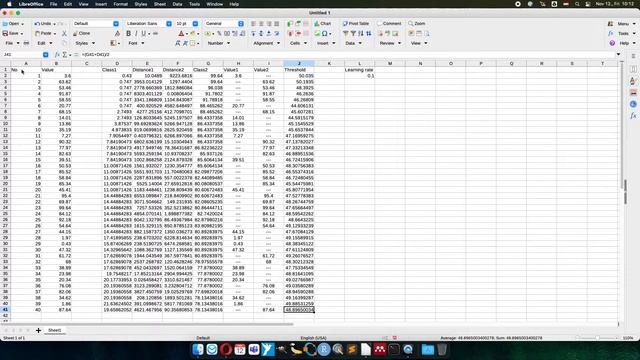This screenshot has height=360, width=640.
Task: Click the horizontal scrollbar
Action: (x=147, y=324)
